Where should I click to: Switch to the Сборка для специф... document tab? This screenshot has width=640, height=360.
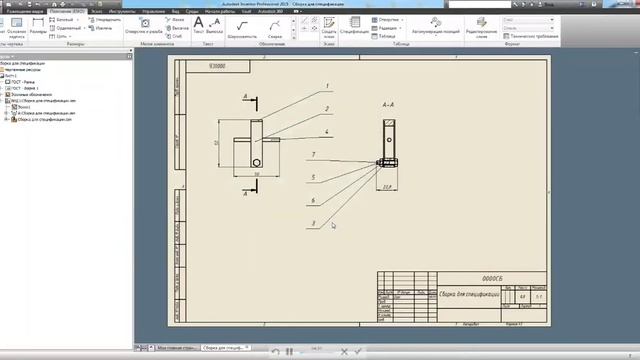(x=226, y=348)
